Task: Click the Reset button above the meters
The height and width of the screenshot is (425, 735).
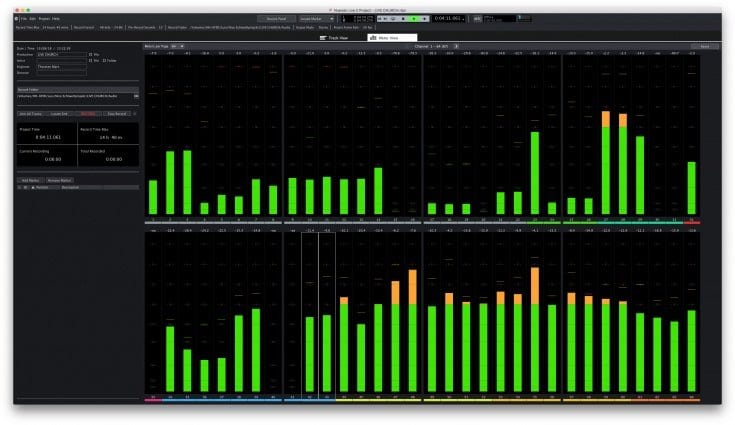Action: [705, 46]
